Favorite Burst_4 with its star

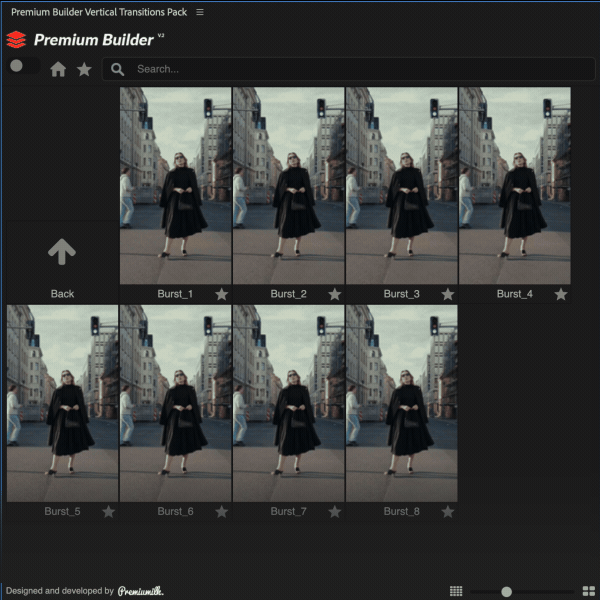561,294
